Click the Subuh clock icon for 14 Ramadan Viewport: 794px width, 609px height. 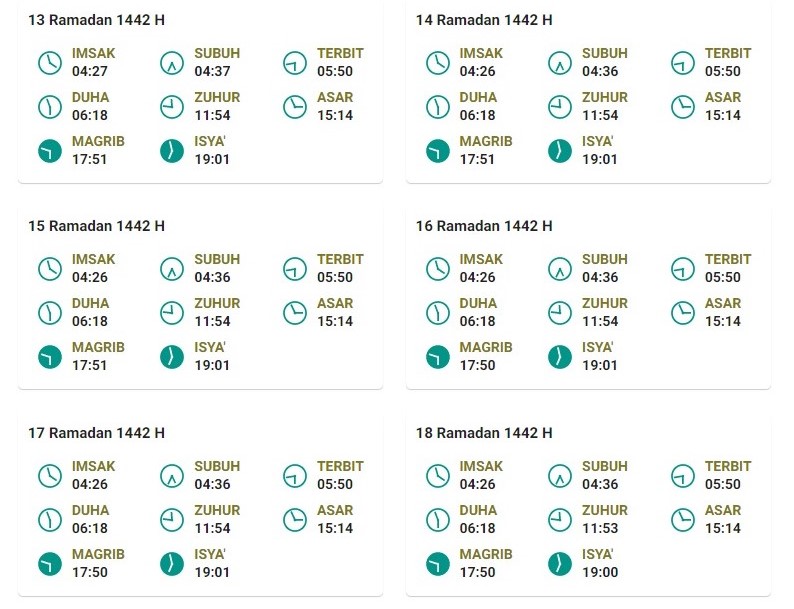click(x=560, y=63)
